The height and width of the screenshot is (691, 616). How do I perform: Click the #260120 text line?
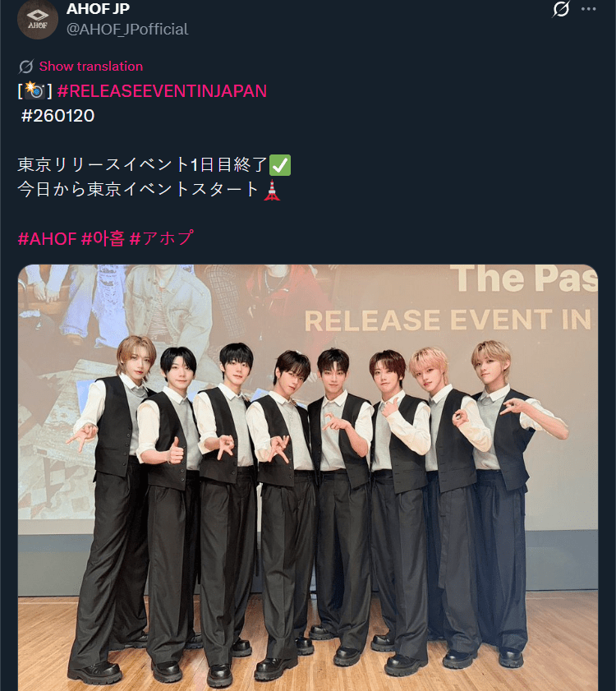coord(57,116)
